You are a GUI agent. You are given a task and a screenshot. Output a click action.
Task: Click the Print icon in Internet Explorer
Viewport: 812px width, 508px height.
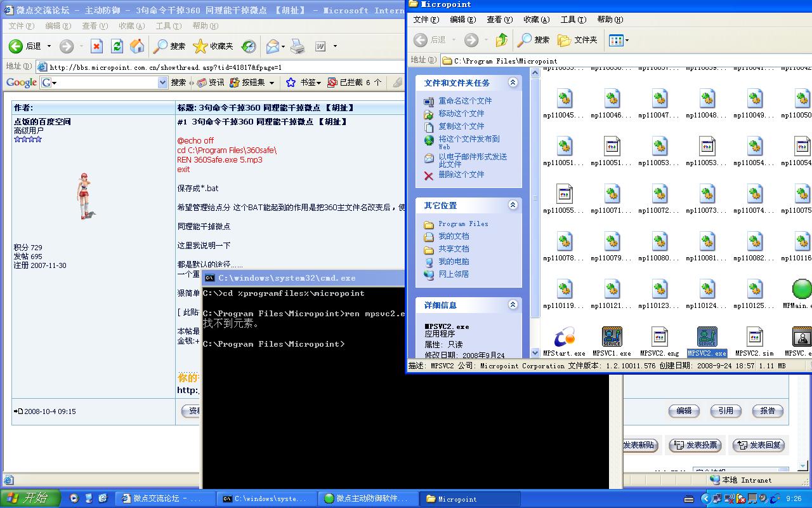298,46
